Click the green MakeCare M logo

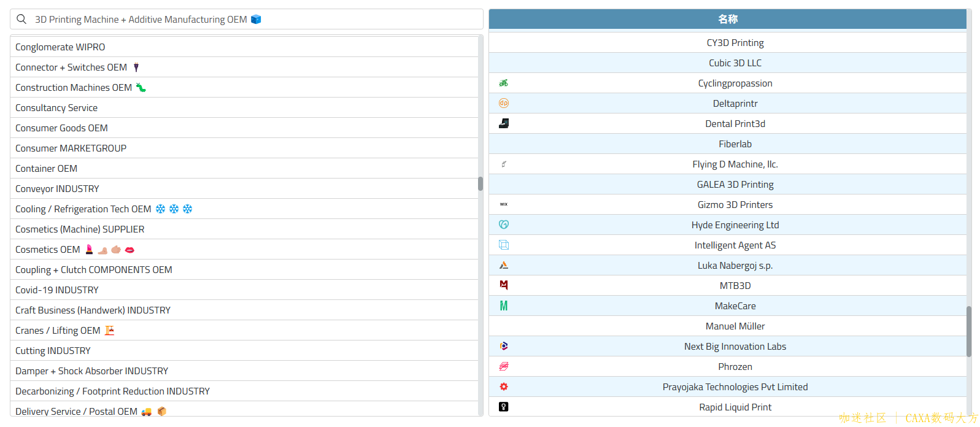click(504, 306)
